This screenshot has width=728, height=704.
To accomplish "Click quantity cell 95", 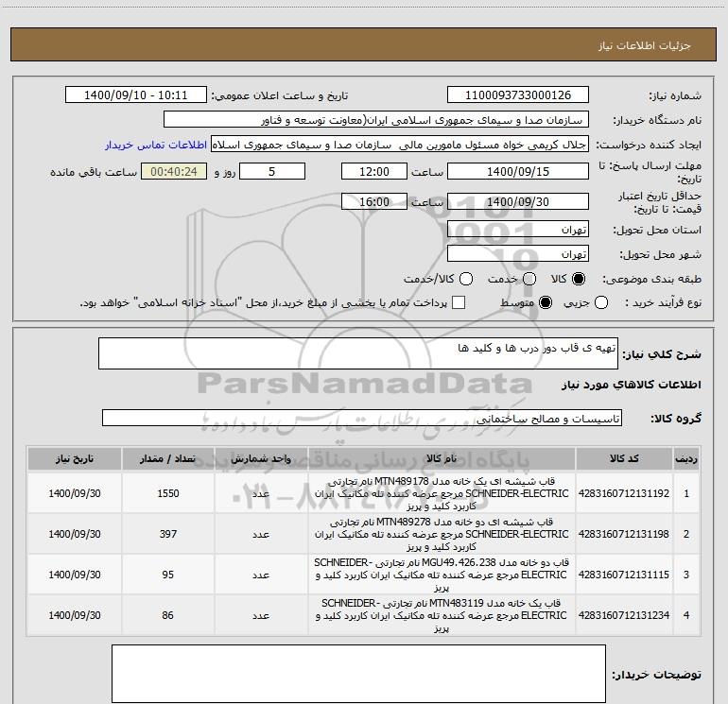I will tap(168, 575).
